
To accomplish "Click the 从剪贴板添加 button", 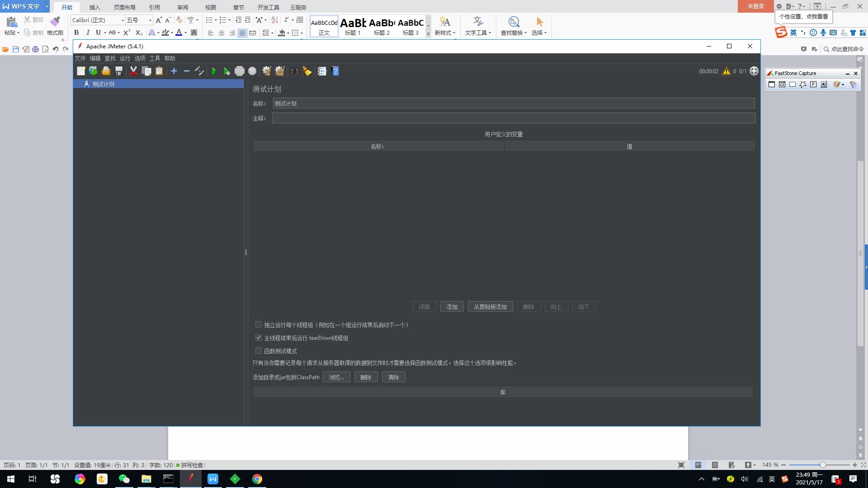I will pyautogui.click(x=490, y=306).
